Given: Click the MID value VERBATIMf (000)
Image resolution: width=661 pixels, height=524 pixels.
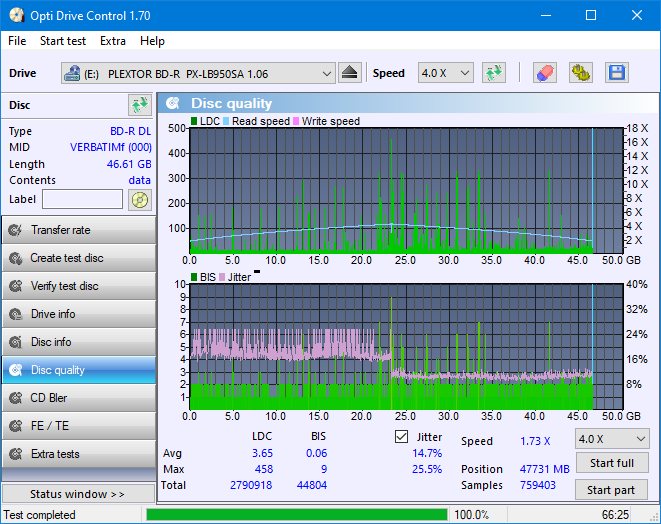Looking at the screenshot, I should [111, 148].
